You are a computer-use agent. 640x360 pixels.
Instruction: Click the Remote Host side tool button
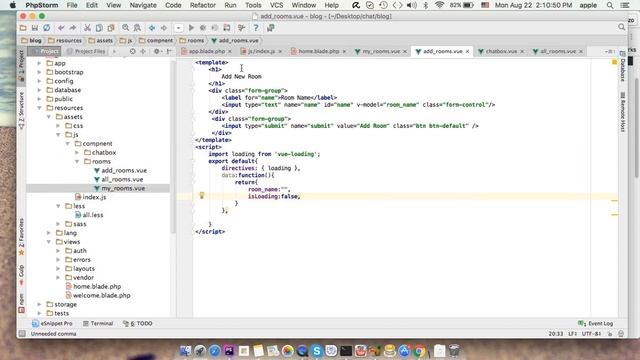pos(623,112)
